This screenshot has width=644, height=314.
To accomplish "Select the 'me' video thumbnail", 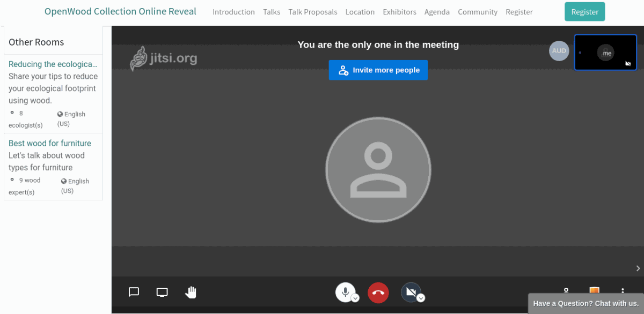I will tap(606, 53).
